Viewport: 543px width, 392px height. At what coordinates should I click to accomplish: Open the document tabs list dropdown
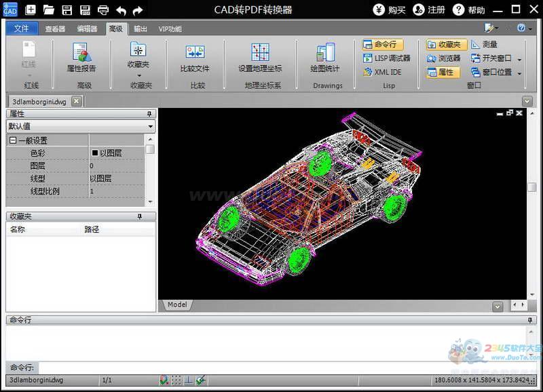[x=527, y=101]
